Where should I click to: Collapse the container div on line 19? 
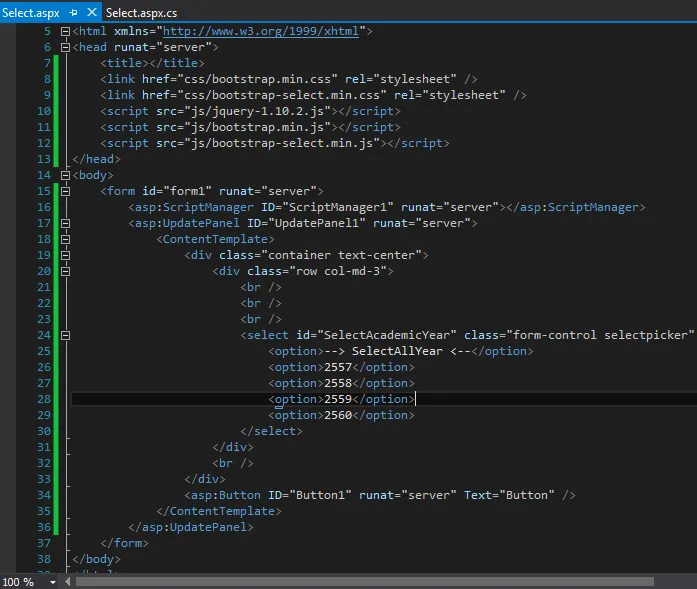65,255
